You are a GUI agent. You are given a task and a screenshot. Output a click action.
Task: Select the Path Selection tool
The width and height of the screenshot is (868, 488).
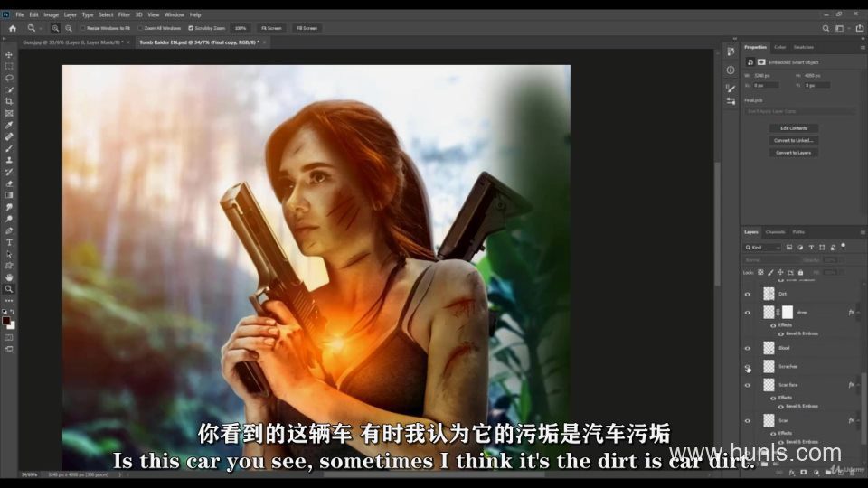point(9,254)
